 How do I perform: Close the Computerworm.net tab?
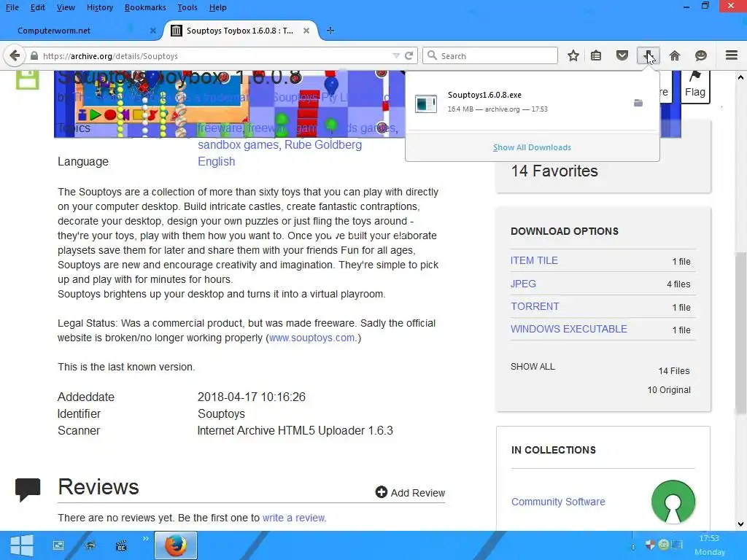point(153,31)
